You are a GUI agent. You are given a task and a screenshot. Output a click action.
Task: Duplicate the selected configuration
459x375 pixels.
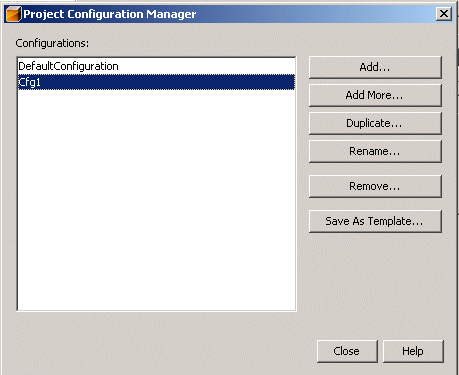[375, 123]
